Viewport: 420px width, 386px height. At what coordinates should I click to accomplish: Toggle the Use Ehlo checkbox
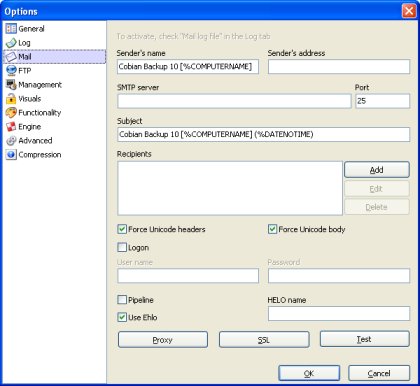122,317
